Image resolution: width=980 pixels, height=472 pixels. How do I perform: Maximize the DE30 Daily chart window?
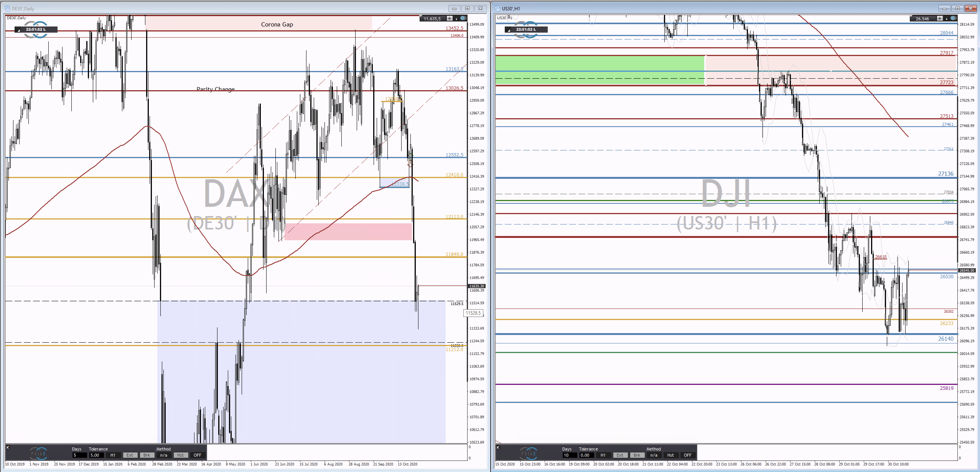467,8
